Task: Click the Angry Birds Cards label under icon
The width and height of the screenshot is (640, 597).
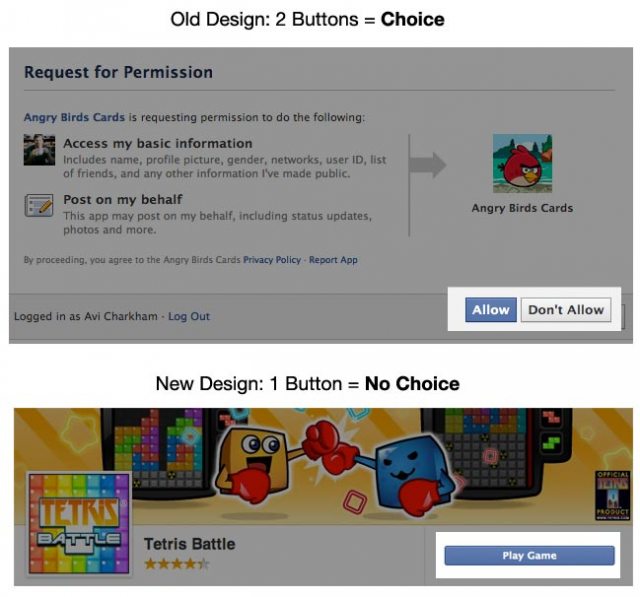Action: pyautogui.click(x=522, y=208)
